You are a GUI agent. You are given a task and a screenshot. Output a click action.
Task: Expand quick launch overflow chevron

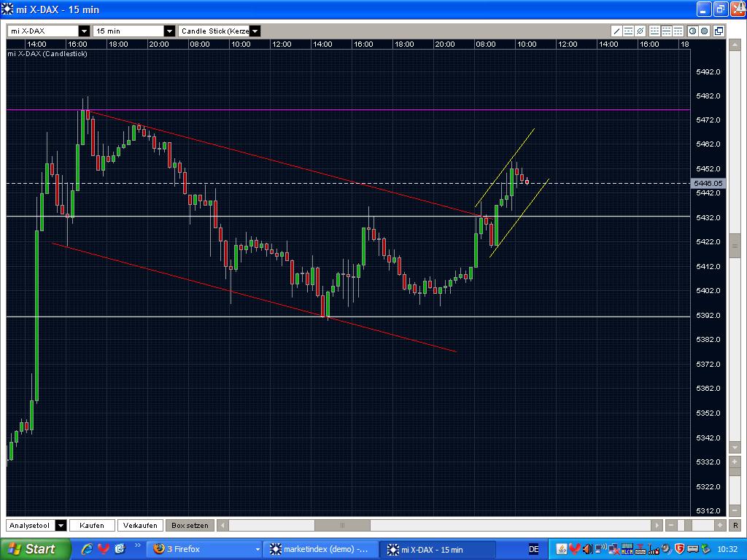click(x=138, y=545)
